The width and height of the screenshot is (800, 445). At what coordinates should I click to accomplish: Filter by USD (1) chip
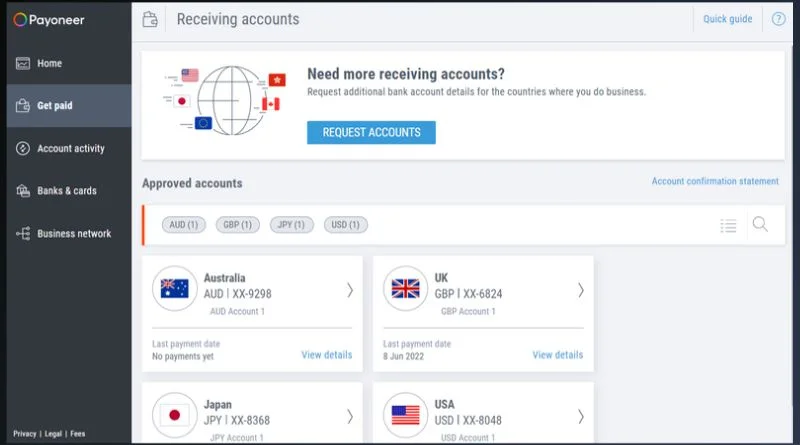click(345, 225)
